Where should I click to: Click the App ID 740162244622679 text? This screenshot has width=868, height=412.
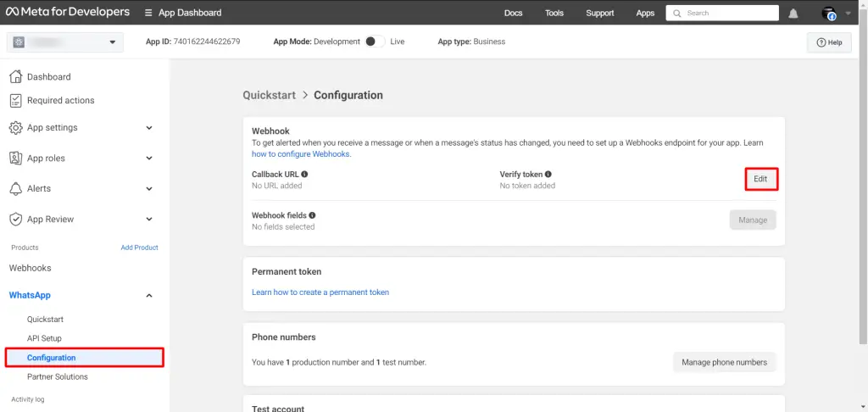192,42
